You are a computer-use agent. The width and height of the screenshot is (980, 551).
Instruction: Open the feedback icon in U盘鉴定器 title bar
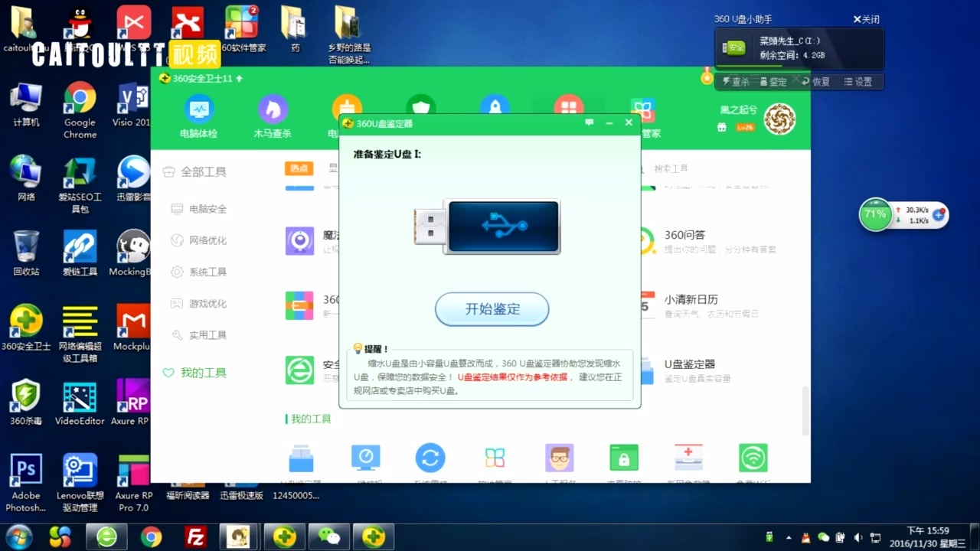589,122
